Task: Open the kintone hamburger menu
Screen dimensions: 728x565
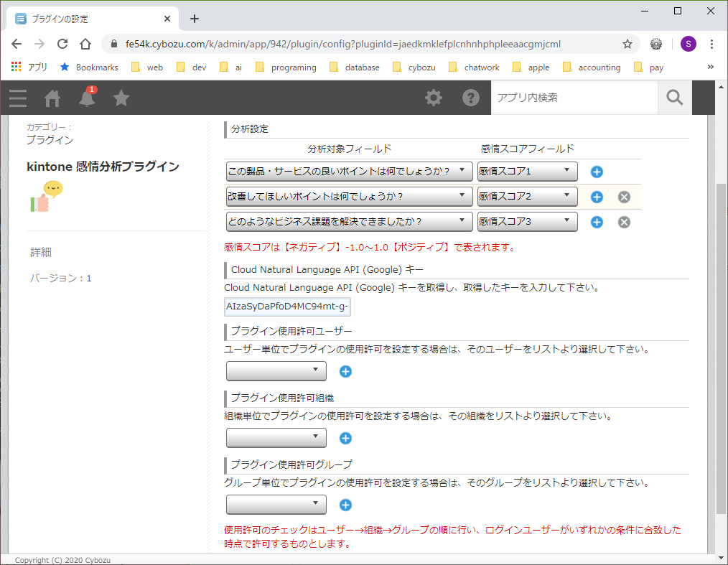Action: click(18, 98)
